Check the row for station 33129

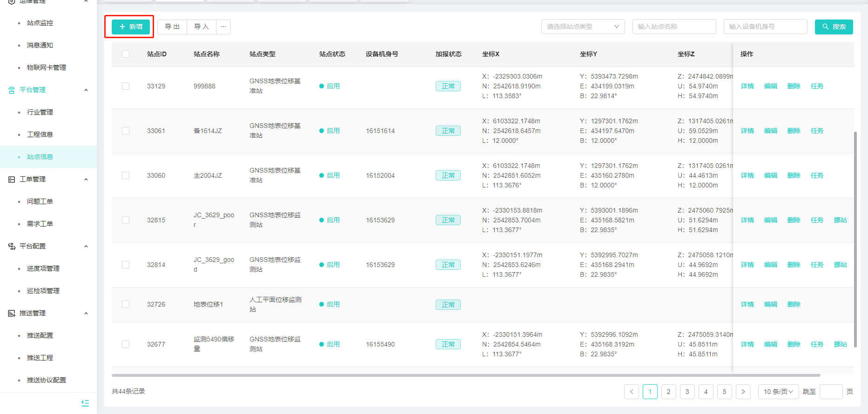click(x=126, y=86)
